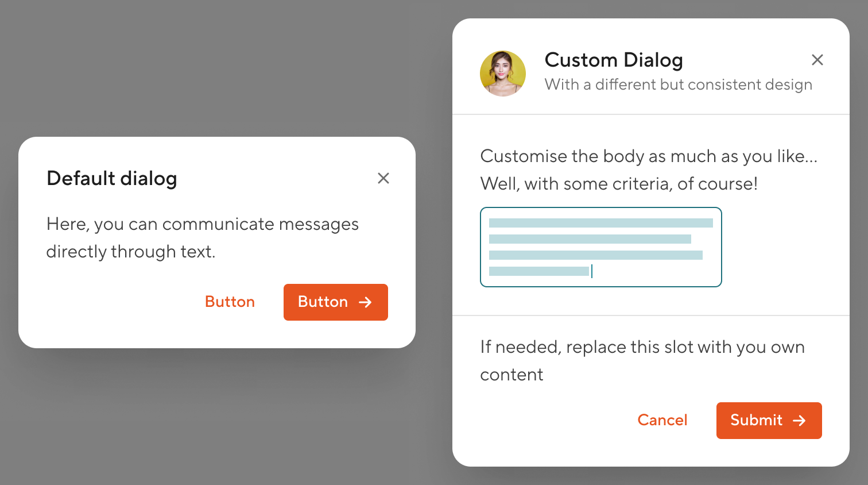Click the avatar image in Custom Dialog header
Image resolution: width=868 pixels, height=485 pixels.
(503, 73)
